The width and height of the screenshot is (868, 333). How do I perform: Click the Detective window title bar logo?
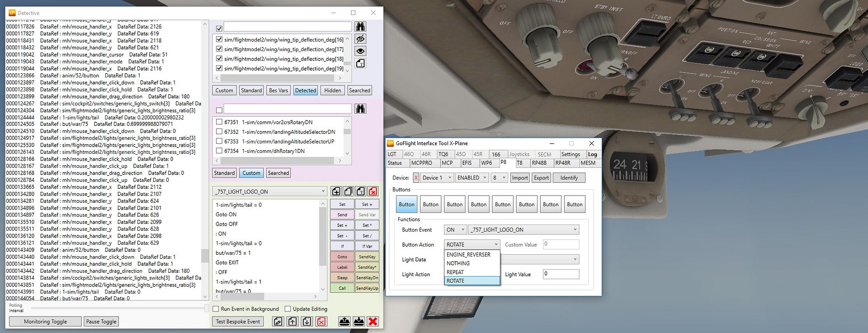pos(12,13)
